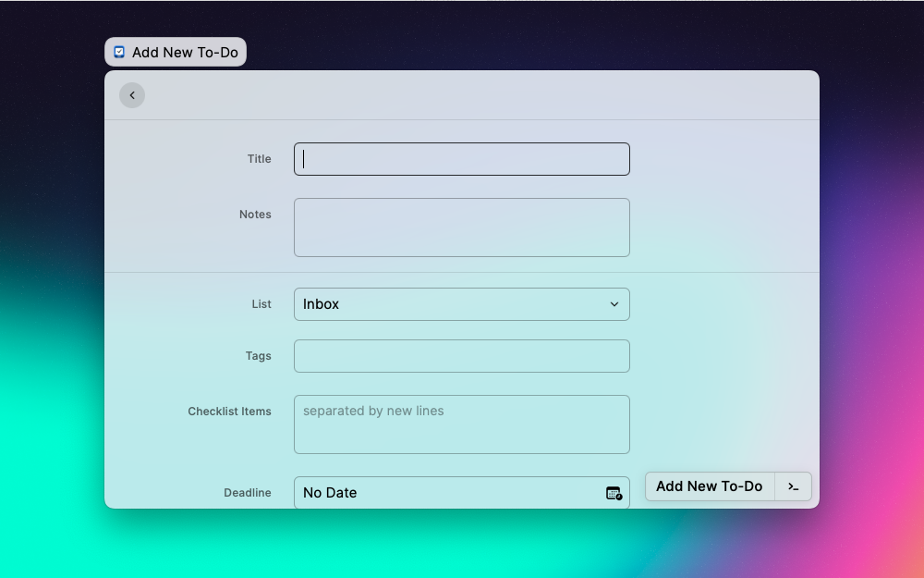The height and width of the screenshot is (578, 924).
Task: Select the List field label
Action: pyautogui.click(x=261, y=304)
